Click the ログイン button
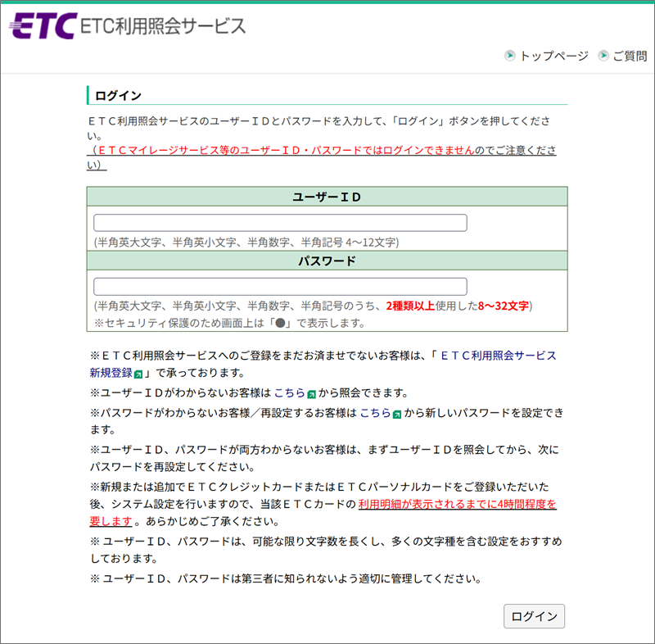655x644 pixels. click(535, 616)
